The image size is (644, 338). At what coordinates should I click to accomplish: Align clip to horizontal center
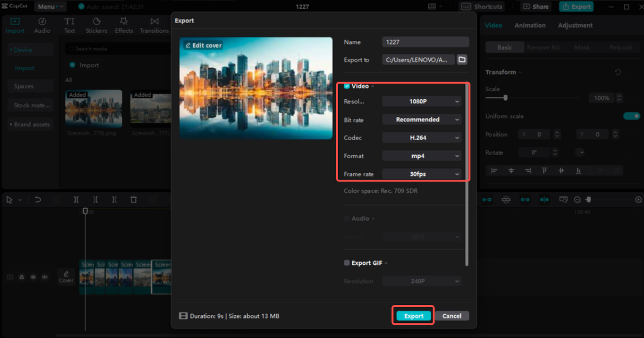pyautogui.click(x=511, y=171)
